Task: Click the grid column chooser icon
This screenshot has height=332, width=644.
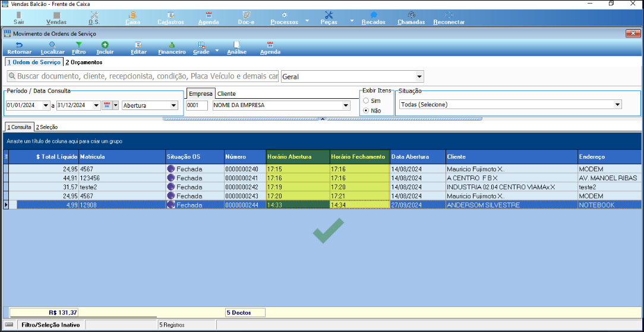Action: click(6, 156)
